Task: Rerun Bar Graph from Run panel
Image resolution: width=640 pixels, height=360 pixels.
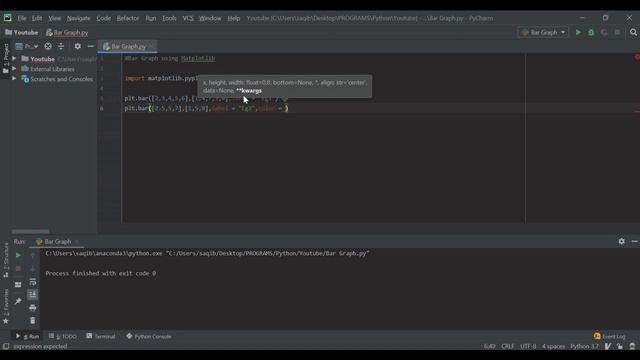Action: (18, 255)
